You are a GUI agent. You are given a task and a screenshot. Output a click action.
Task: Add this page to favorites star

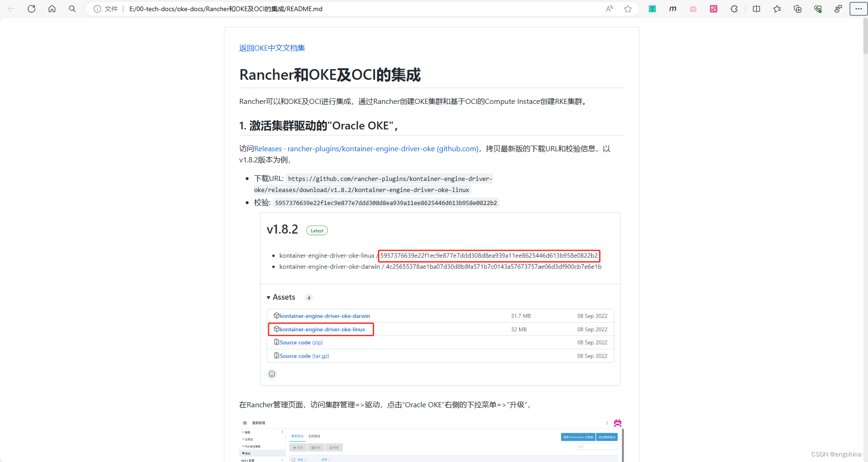pyautogui.click(x=628, y=9)
